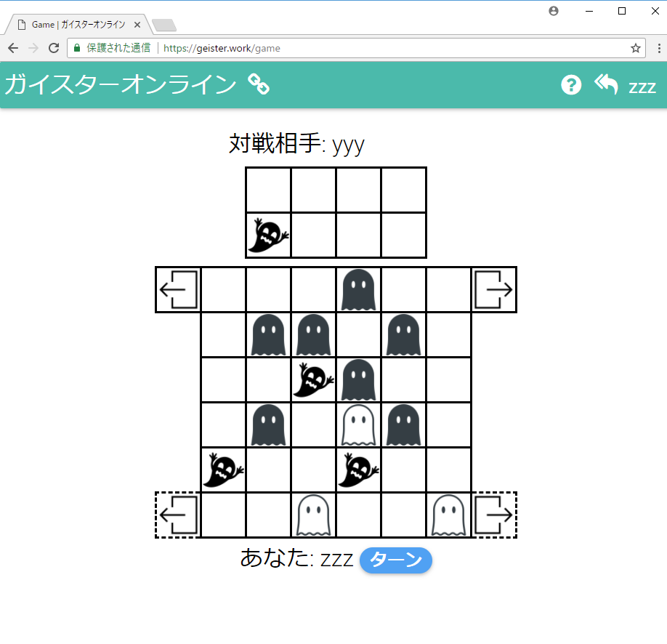Go back with the browser back arrow
The height and width of the screenshot is (644, 667).
(x=13, y=48)
